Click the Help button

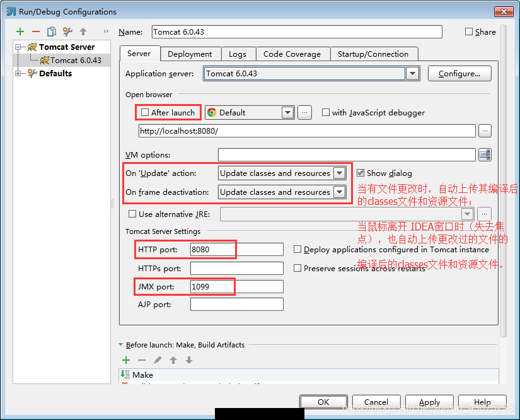tap(482, 402)
